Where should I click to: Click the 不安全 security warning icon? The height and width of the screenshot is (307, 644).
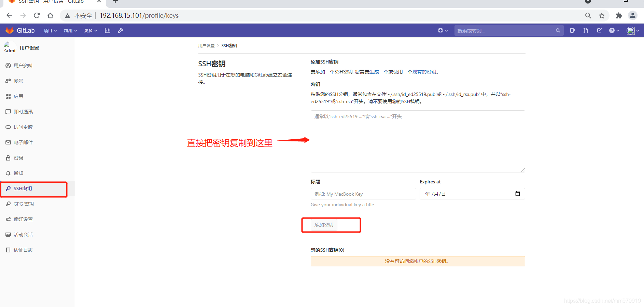68,15
